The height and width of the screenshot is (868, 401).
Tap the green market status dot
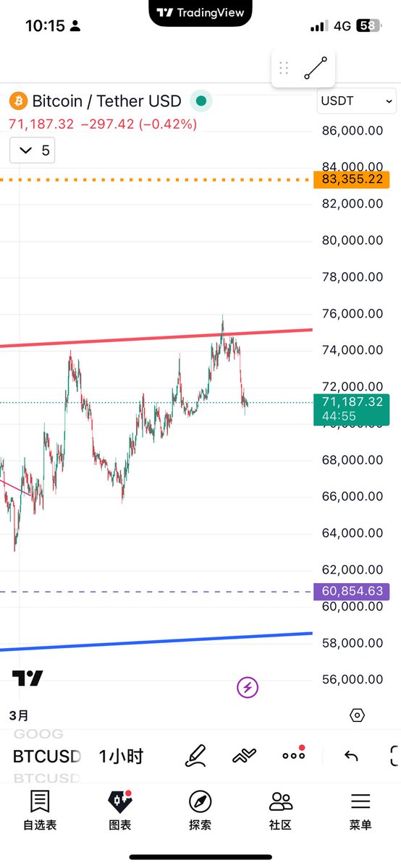tap(201, 101)
